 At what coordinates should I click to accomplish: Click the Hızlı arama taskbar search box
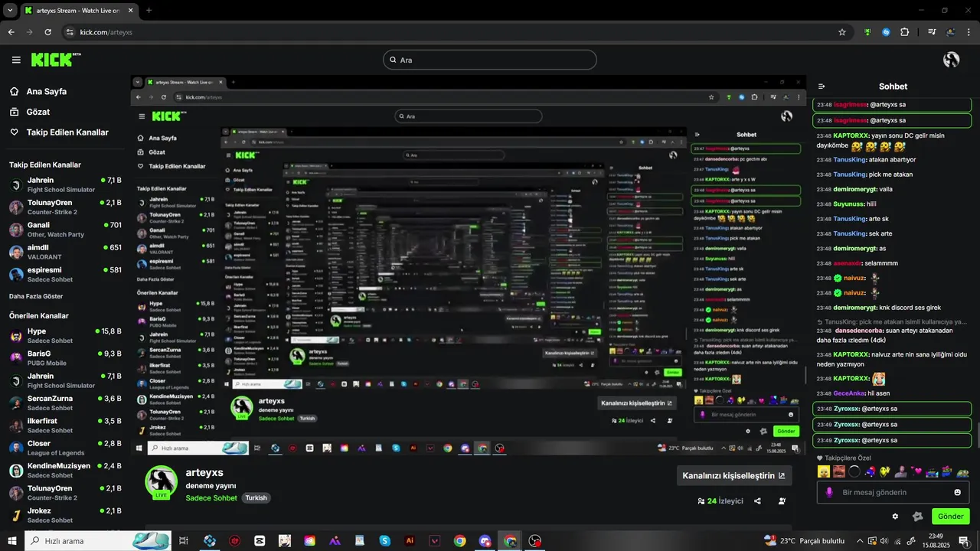pos(98,541)
